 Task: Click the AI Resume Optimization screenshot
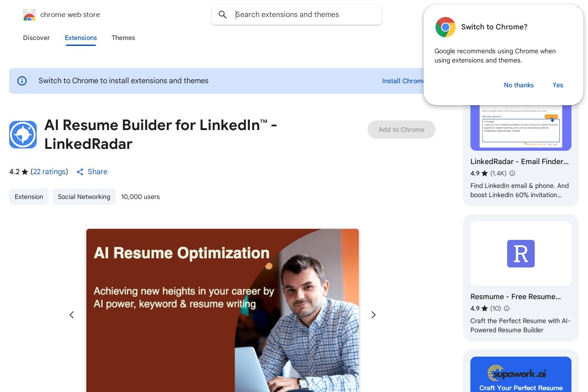(222, 311)
